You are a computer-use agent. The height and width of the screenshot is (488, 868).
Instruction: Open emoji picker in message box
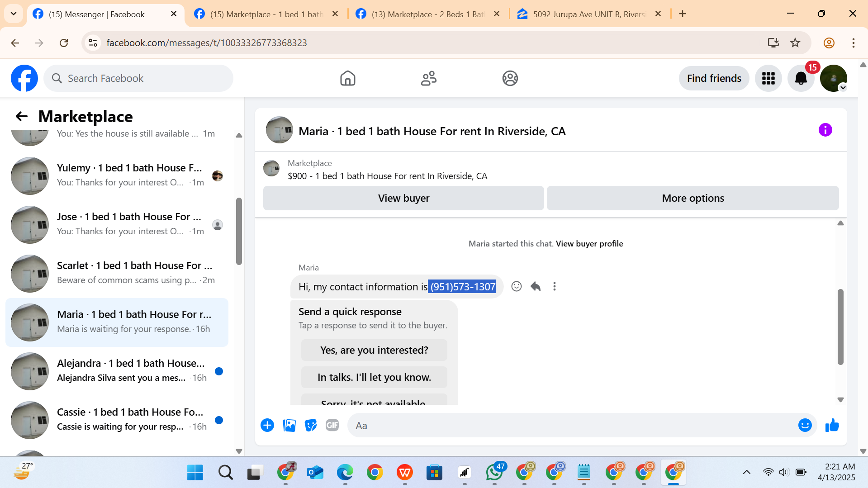point(805,425)
